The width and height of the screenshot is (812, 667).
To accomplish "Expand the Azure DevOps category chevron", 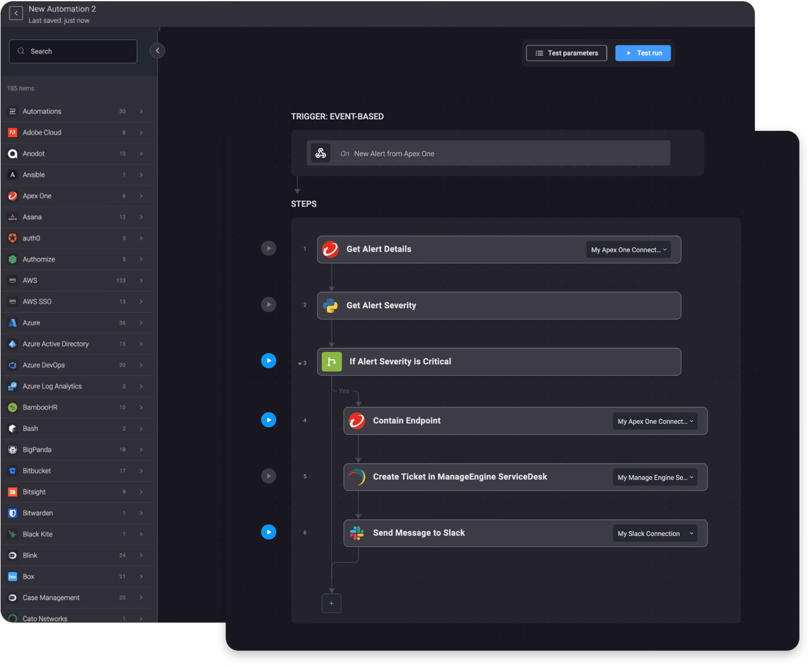I will [141, 365].
